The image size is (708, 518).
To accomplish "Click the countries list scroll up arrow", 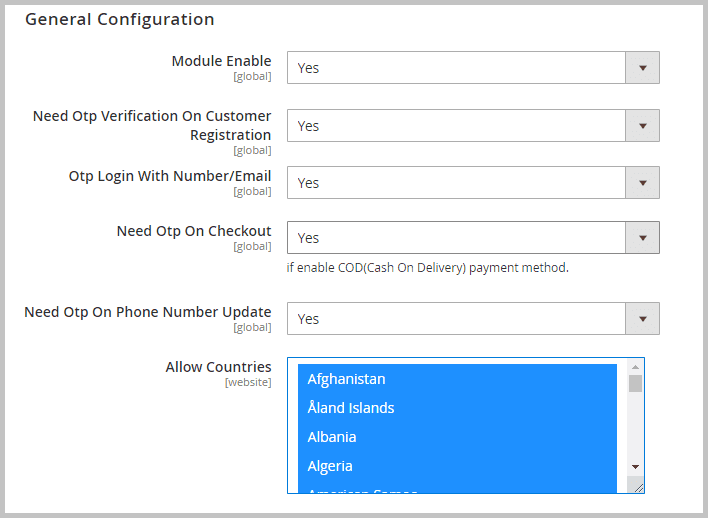I will click(635, 366).
